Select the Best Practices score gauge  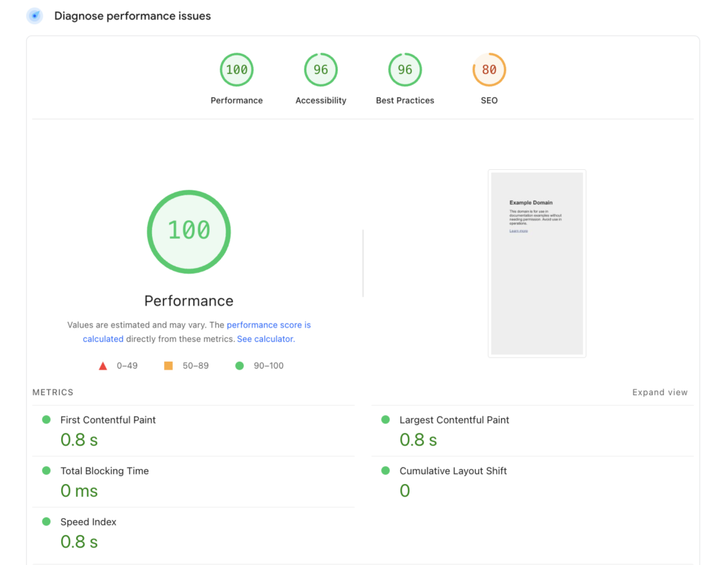[405, 70]
